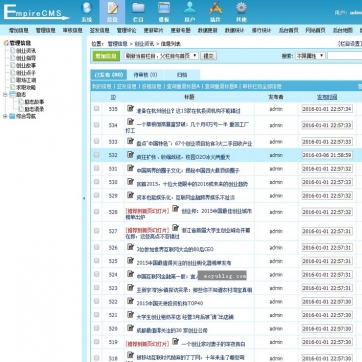
Task: Click the EmpireCMS logo
Action: coord(36,12)
